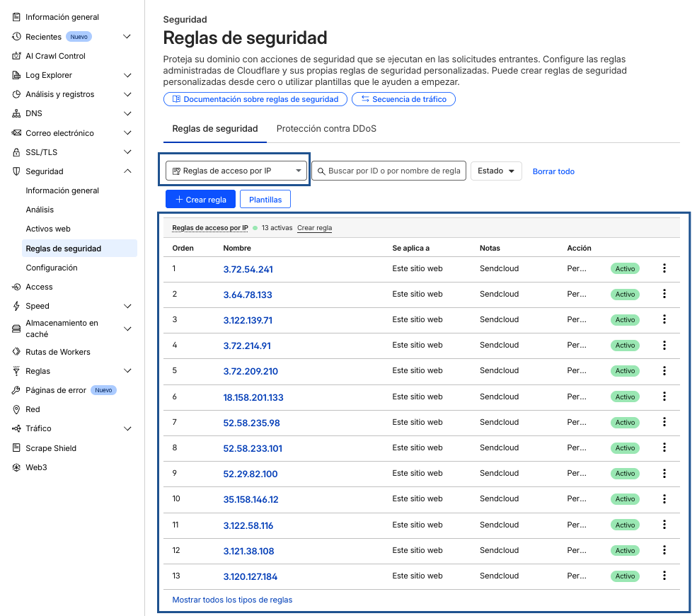
Task: Switch to Protección contra DDoS tab
Action: (x=326, y=129)
